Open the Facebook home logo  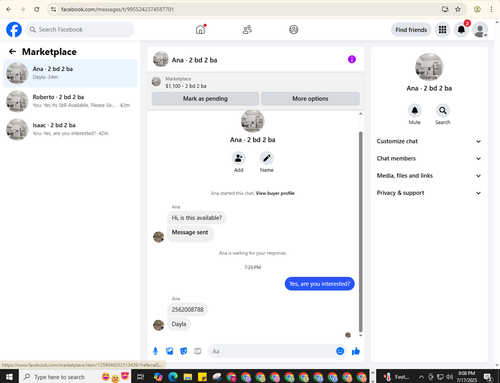[x=14, y=30]
